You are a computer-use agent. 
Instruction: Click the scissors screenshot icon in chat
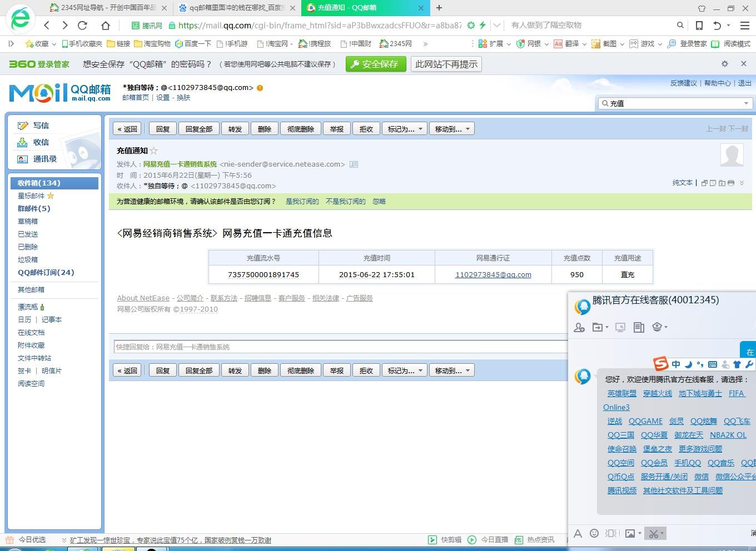point(653,533)
